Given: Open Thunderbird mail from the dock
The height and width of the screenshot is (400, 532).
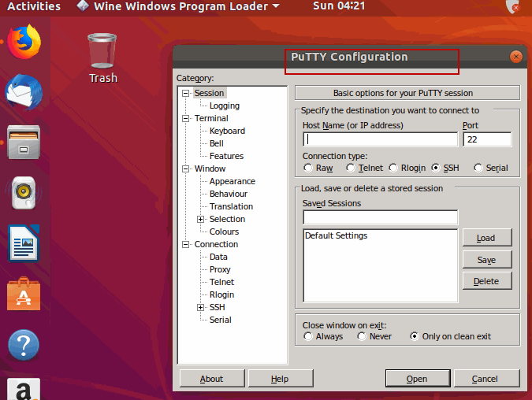Looking at the screenshot, I should 24,92.
